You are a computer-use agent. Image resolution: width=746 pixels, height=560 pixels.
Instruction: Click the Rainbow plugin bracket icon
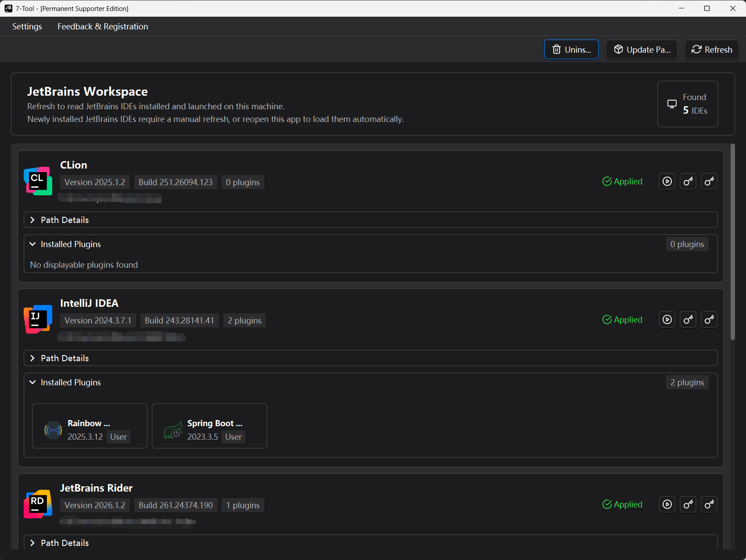click(53, 430)
